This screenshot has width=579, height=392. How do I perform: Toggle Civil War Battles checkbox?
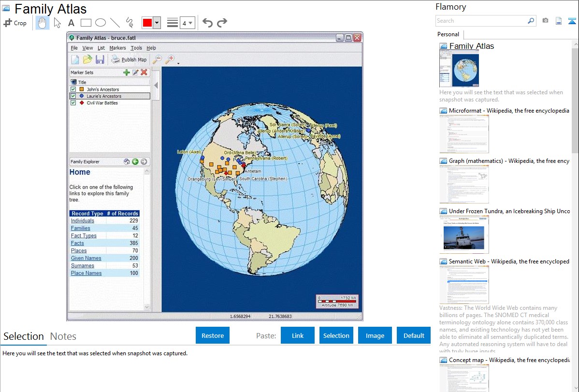click(73, 102)
